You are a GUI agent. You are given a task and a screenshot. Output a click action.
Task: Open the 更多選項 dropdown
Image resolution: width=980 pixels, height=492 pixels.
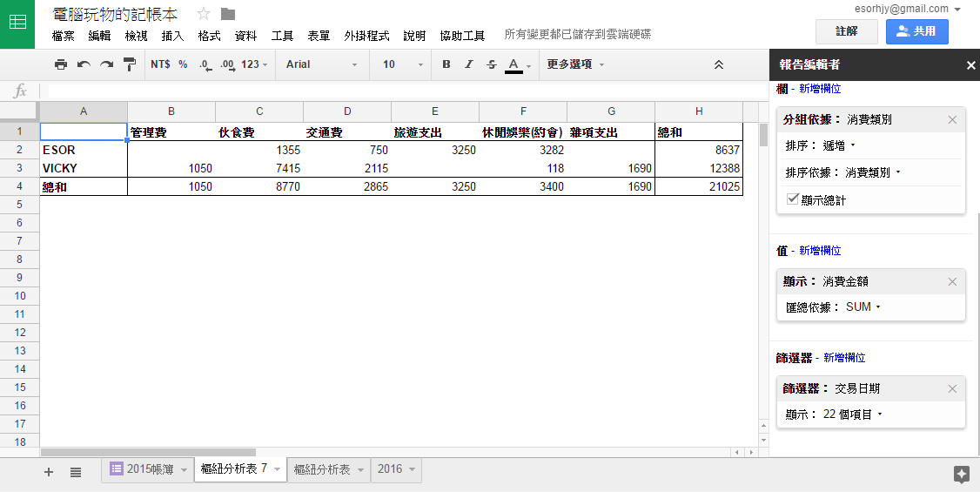coord(575,64)
